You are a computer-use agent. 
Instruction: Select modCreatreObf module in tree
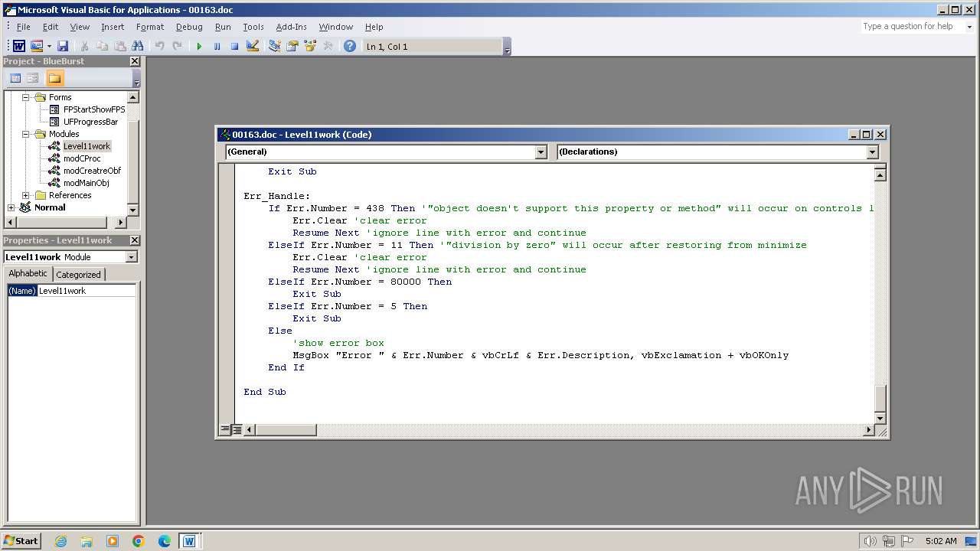tap(92, 171)
